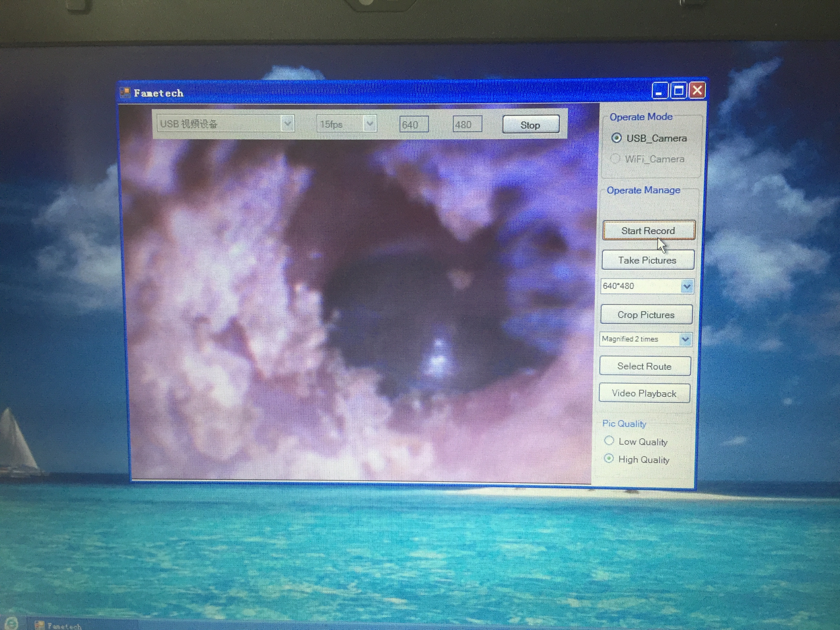
Task: Open Select Route dialog
Action: pos(645,366)
